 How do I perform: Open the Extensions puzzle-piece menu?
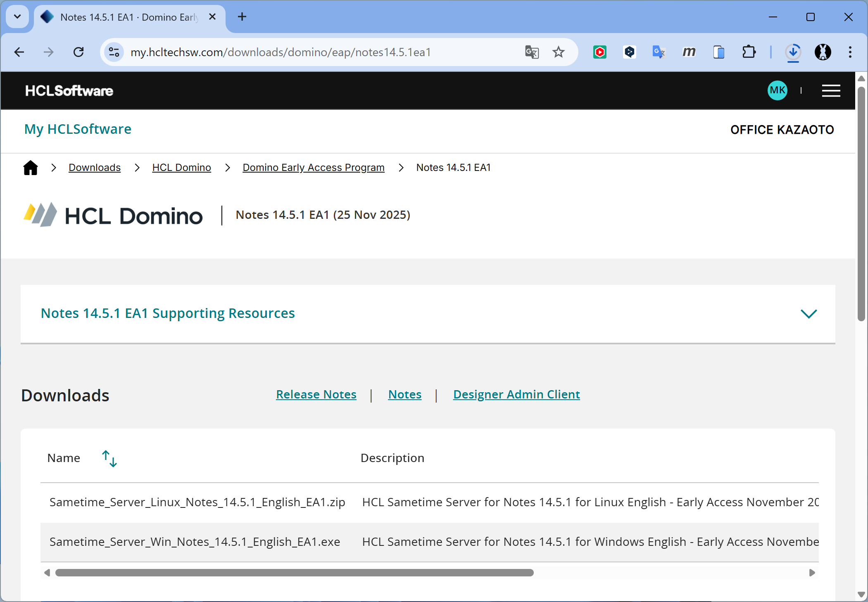749,52
